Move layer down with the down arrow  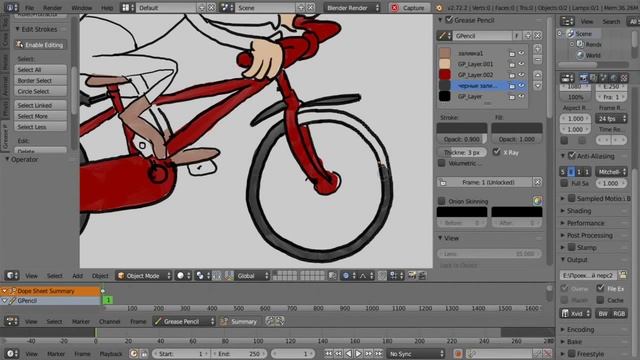(538, 86)
